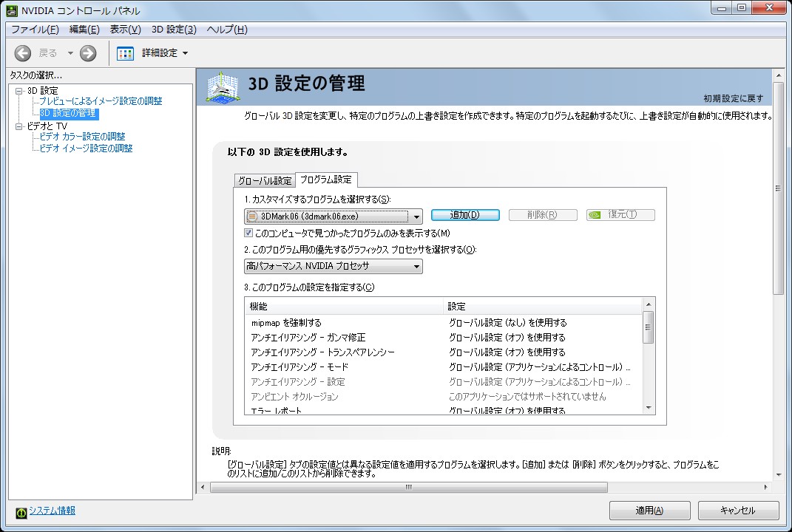Select アンチエイリアシング - 設定 row
The width and height of the screenshot is (792, 532).
444,381
